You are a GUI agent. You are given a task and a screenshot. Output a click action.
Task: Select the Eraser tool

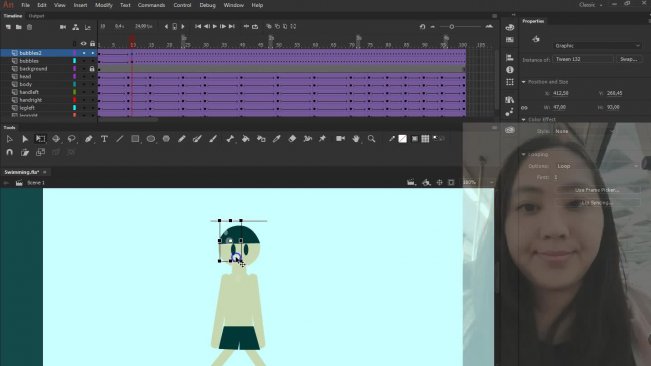292,139
